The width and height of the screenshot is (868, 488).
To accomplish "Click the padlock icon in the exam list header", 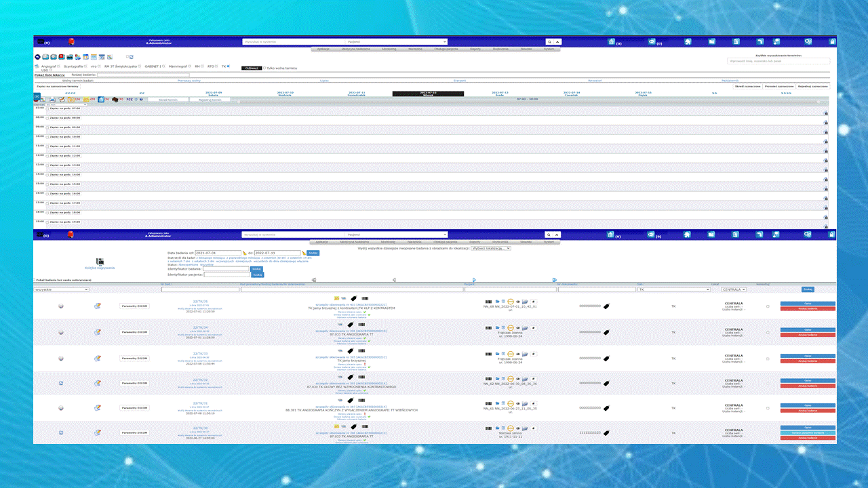I will coord(832,235).
